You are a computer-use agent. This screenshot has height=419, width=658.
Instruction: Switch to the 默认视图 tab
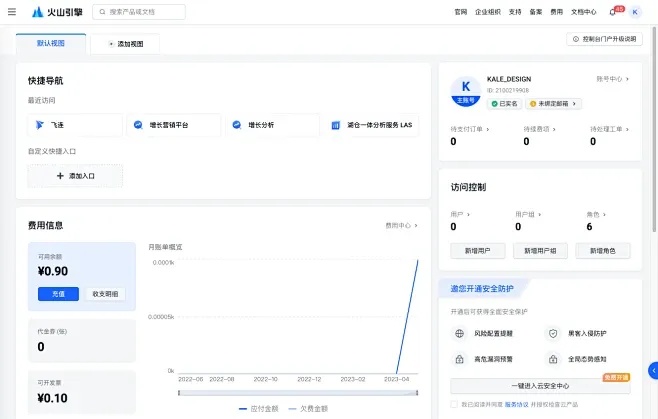click(51, 43)
